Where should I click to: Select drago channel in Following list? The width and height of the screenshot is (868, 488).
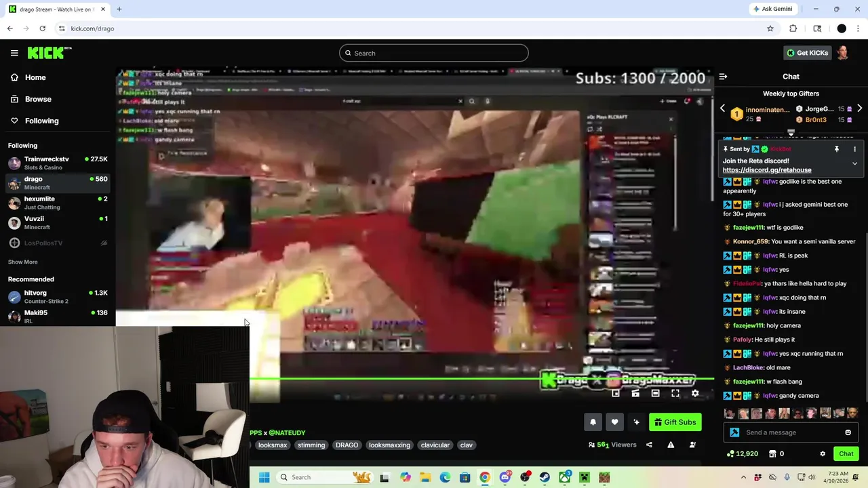(x=58, y=183)
